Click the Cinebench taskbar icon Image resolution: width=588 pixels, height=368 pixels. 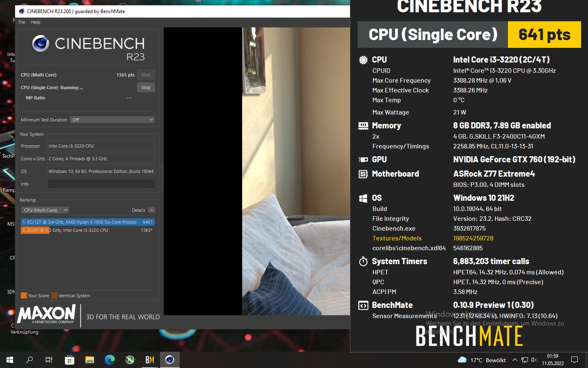170,360
